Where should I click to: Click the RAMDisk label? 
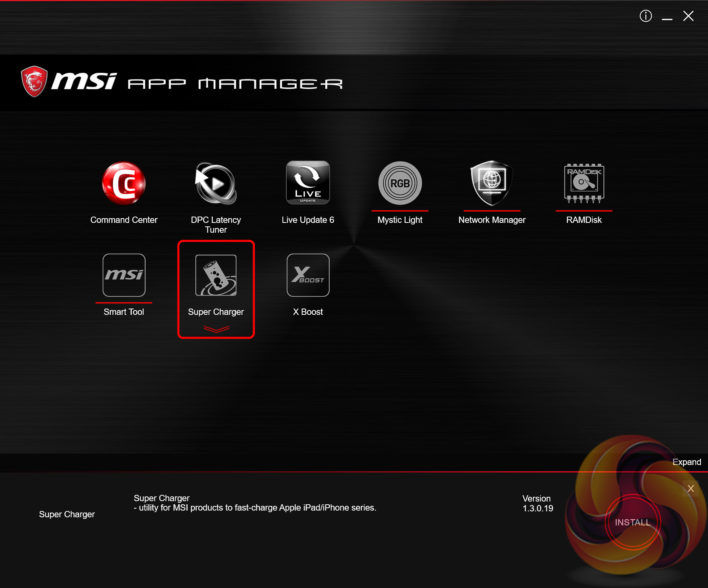coord(584,220)
